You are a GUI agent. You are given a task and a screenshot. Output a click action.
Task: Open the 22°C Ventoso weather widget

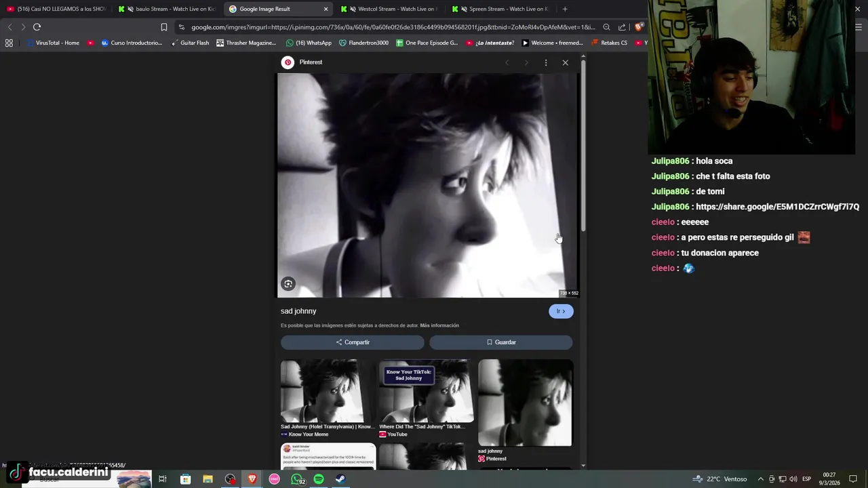tap(719, 479)
